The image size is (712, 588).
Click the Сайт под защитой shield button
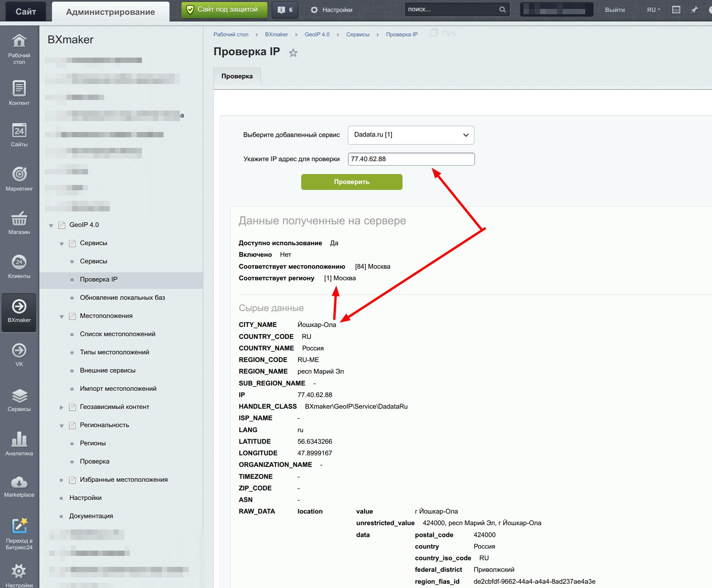coord(224,10)
